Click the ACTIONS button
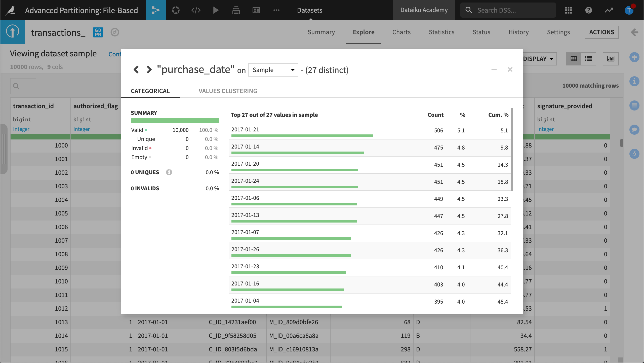Viewport: 644px width, 363px height. coord(601,32)
